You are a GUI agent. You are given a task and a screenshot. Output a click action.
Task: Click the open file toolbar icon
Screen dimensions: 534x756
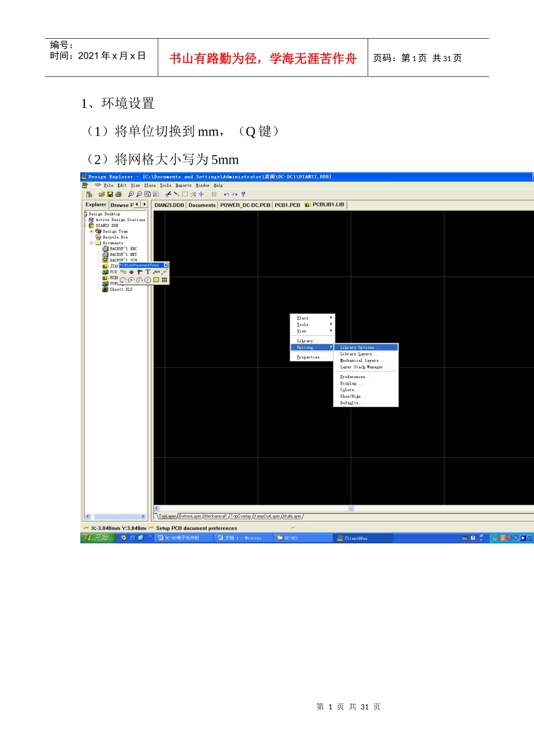tap(102, 194)
